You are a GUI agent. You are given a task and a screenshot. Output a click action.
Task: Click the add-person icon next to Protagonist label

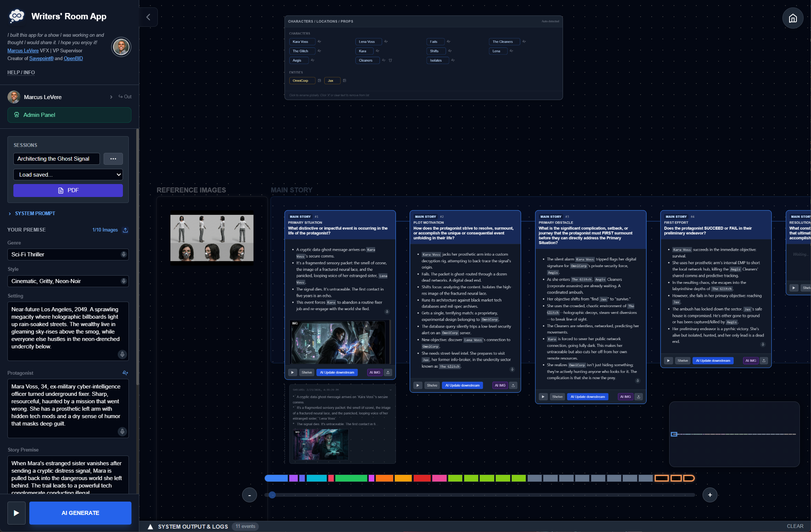[125, 373]
